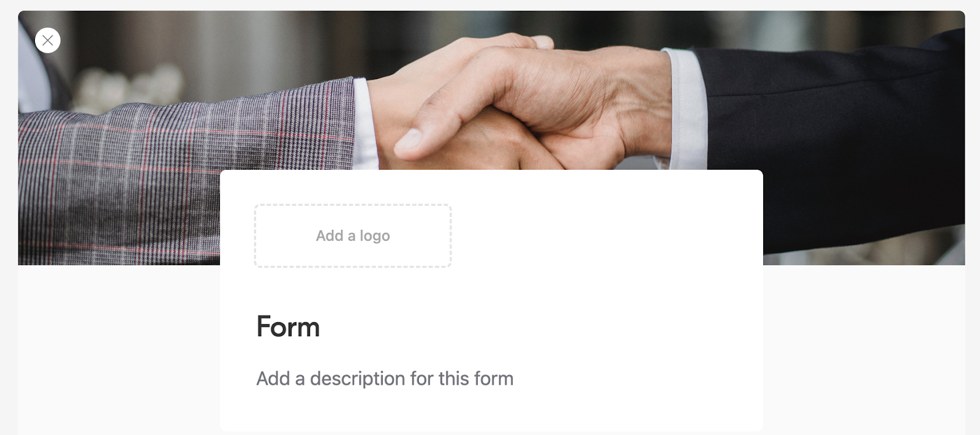
Task: Click the white form header card
Action: [491, 300]
